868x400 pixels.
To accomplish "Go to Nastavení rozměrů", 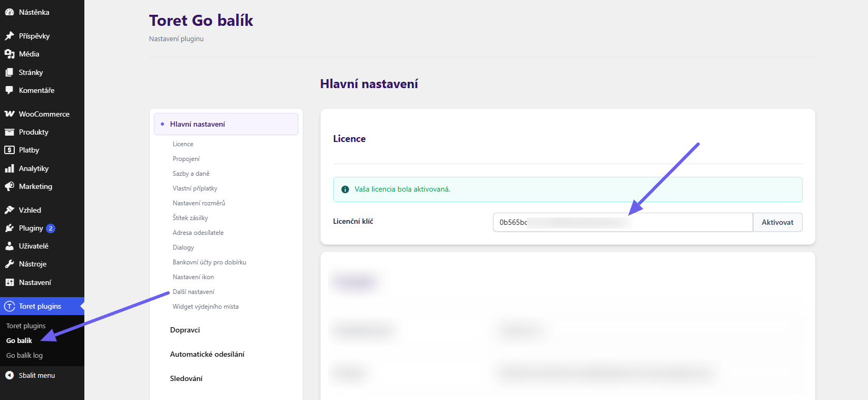I will pyautogui.click(x=199, y=203).
